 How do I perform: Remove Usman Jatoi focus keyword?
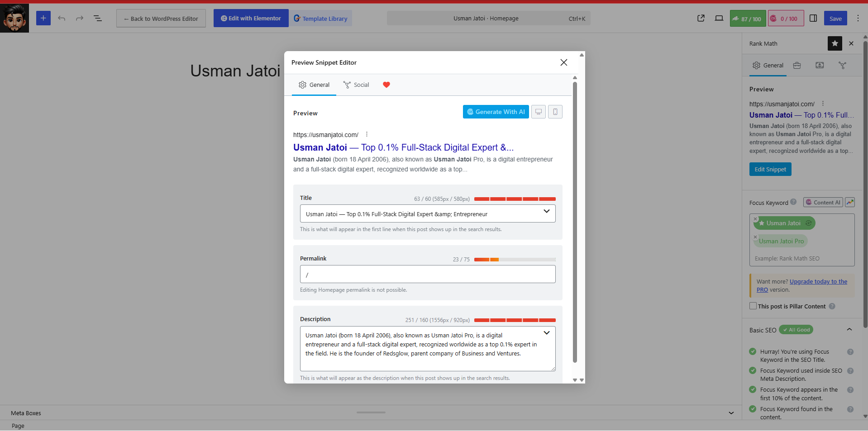755,219
